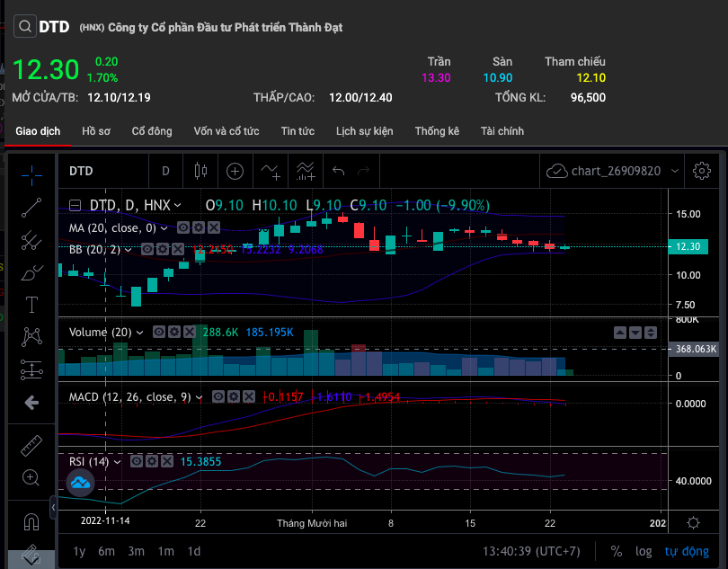Set chart range to 6m

pyautogui.click(x=106, y=551)
